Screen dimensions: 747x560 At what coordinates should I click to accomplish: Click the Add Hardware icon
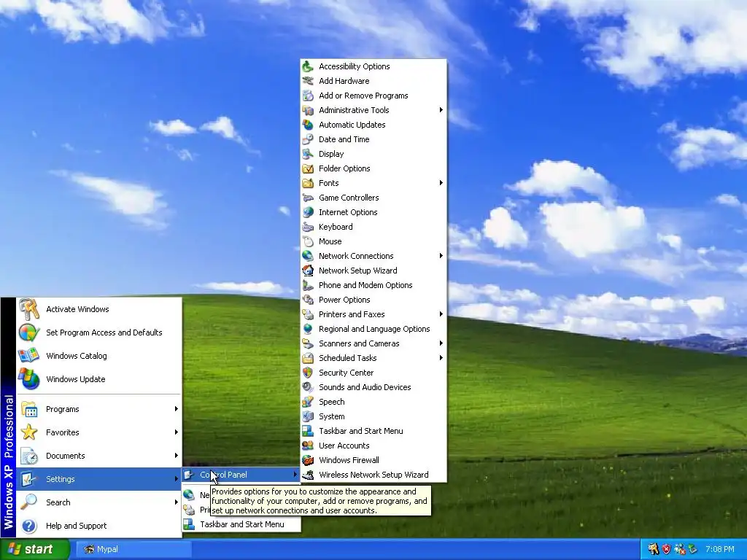(308, 81)
